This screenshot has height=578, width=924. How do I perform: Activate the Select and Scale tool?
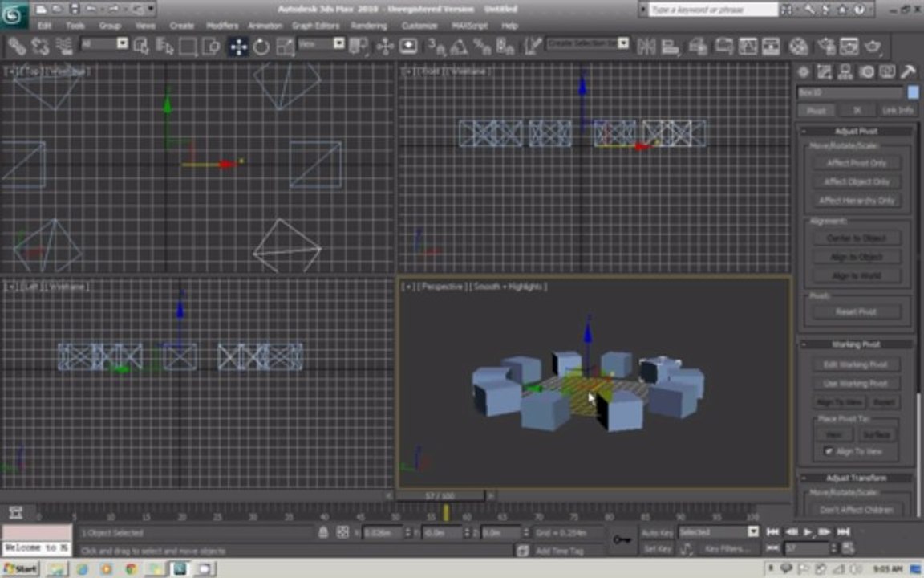pos(286,46)
